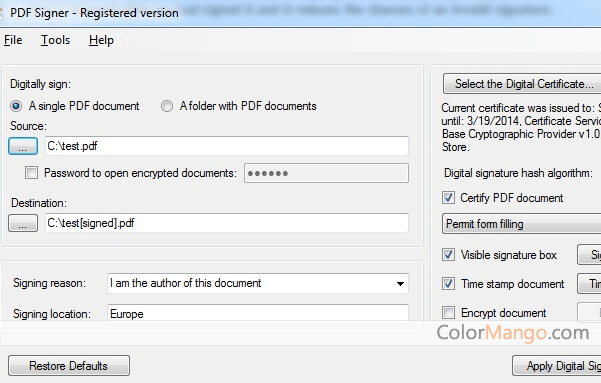
Task: Click the Restore Defaults button
Action: pyautogui.click(x=69, y=366)
